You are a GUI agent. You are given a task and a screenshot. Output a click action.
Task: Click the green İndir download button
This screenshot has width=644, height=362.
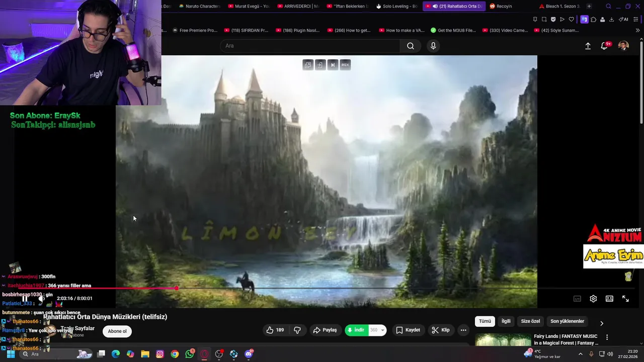(x=357, y=330)
